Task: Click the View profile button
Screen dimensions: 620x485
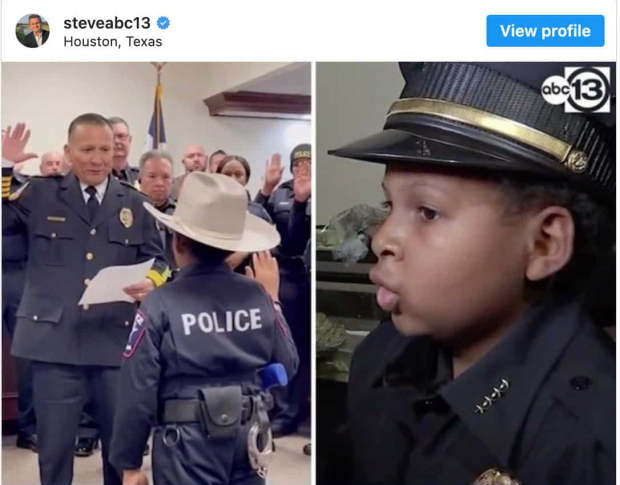Action: [x=545, y=31]
